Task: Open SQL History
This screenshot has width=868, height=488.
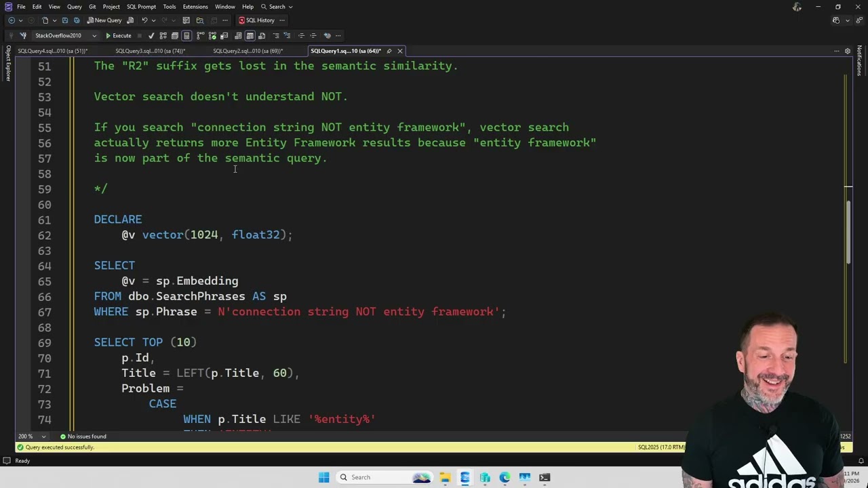Action: pos(256,20)
